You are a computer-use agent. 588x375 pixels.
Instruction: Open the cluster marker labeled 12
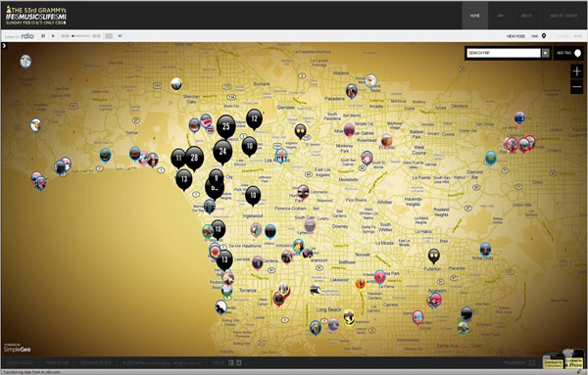pyautogui.click(x=254, y=119)
